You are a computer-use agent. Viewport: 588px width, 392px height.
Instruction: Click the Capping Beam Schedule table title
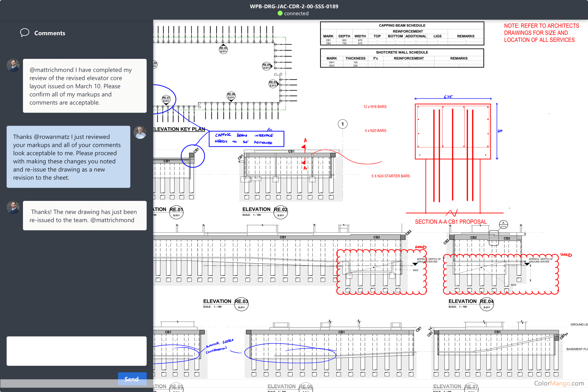tap(402, 25)
